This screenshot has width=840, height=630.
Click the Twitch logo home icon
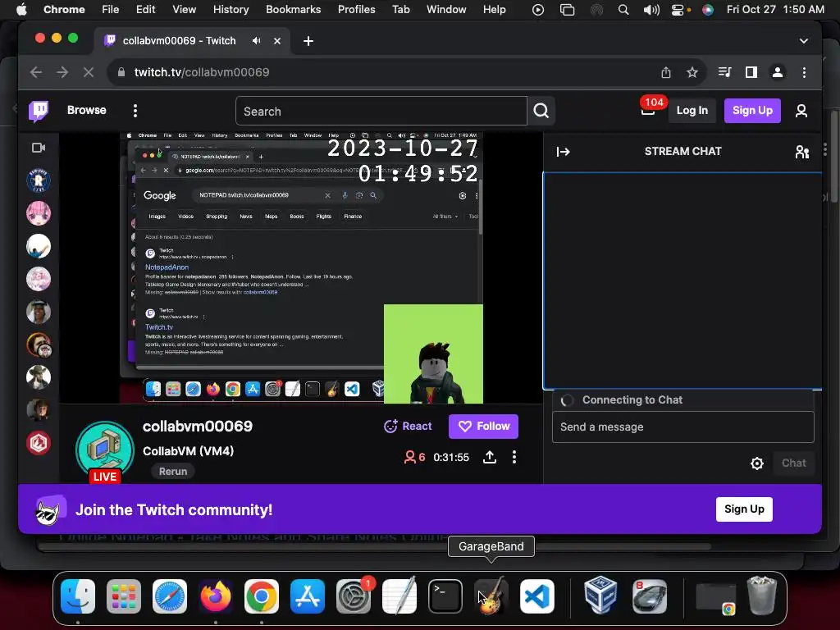click(39, 111)
